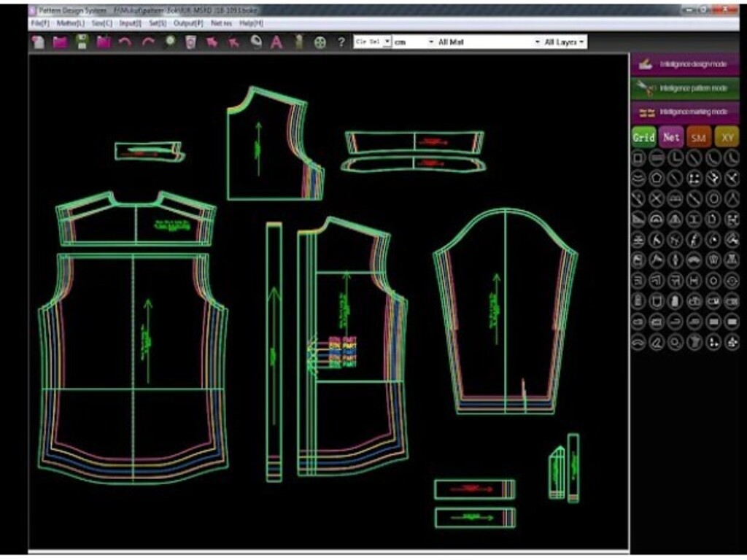
Task: Toggle the green Grid button
Action: coord(643,136)
